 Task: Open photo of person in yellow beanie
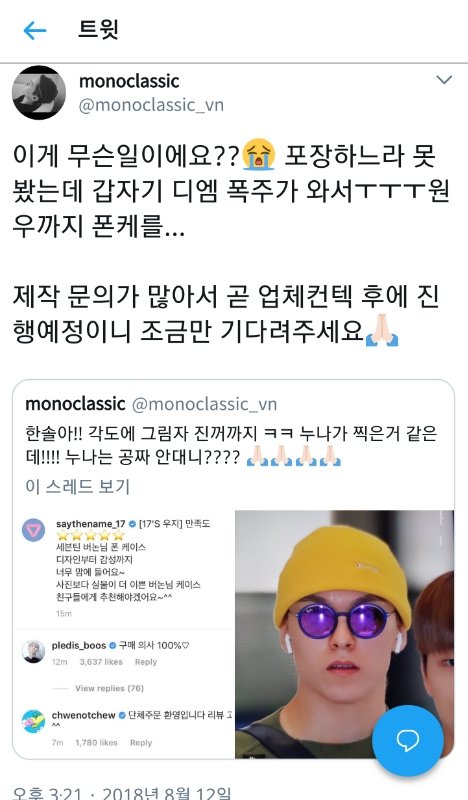pos(344,634)
